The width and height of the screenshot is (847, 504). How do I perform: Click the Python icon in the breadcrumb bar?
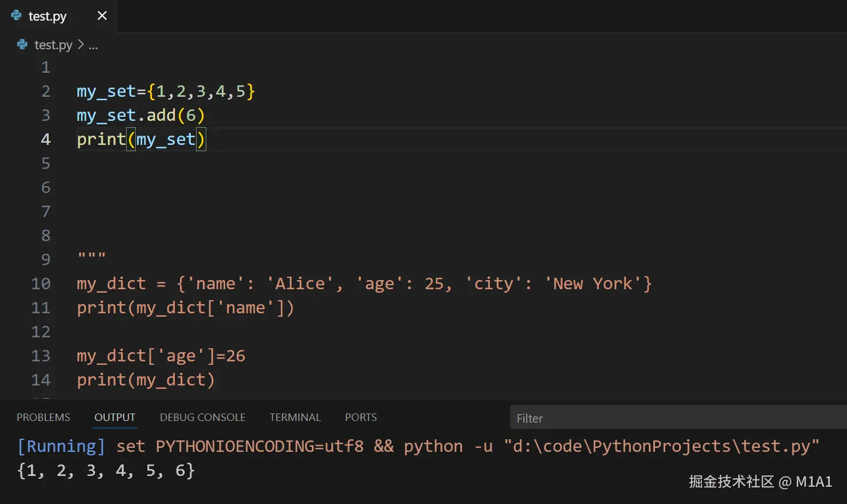pos(22,45)
